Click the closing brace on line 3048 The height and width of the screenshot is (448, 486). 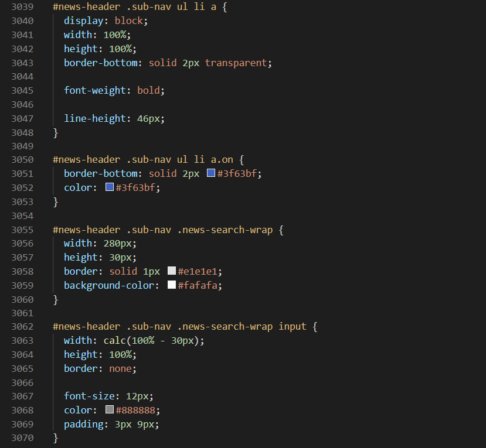click(56, 133)
